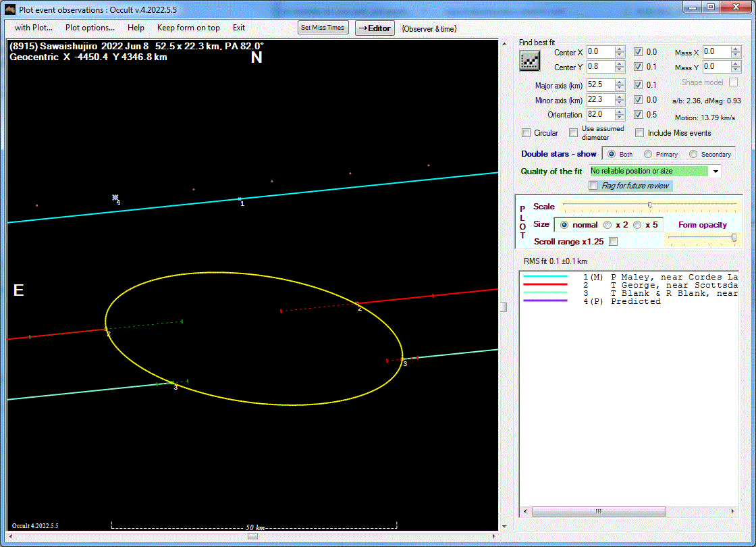The image size is (756, 547).
Task: Decrease Major axis value with down arrow
Action: [620, 88]
